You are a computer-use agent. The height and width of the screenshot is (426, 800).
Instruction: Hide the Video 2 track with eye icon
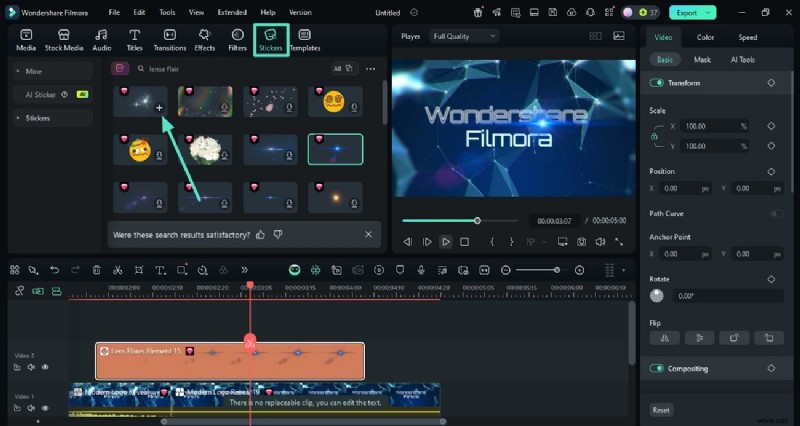(x=45, y=367)
